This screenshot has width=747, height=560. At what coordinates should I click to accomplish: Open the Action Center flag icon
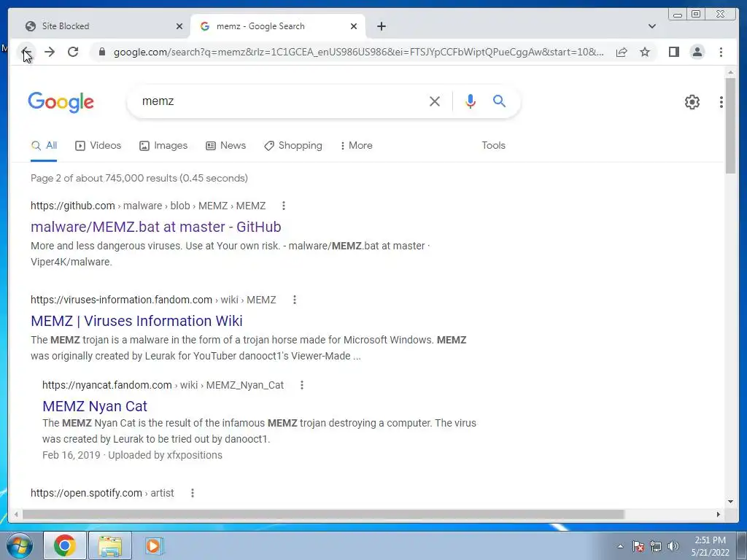[x=638, y=546]
